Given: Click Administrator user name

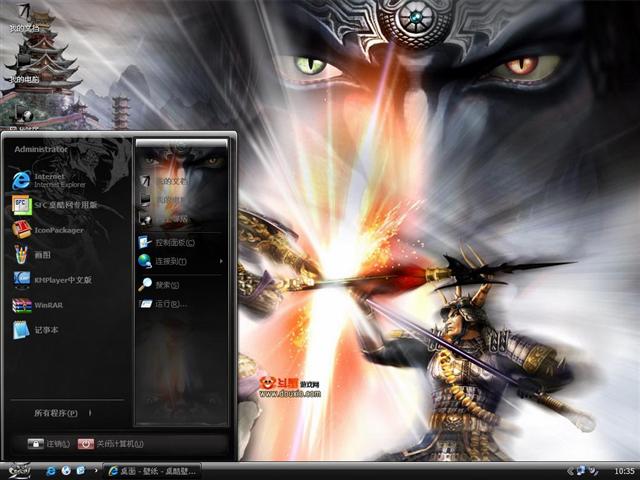Looking at the screenshot, I should coord(41,149).
